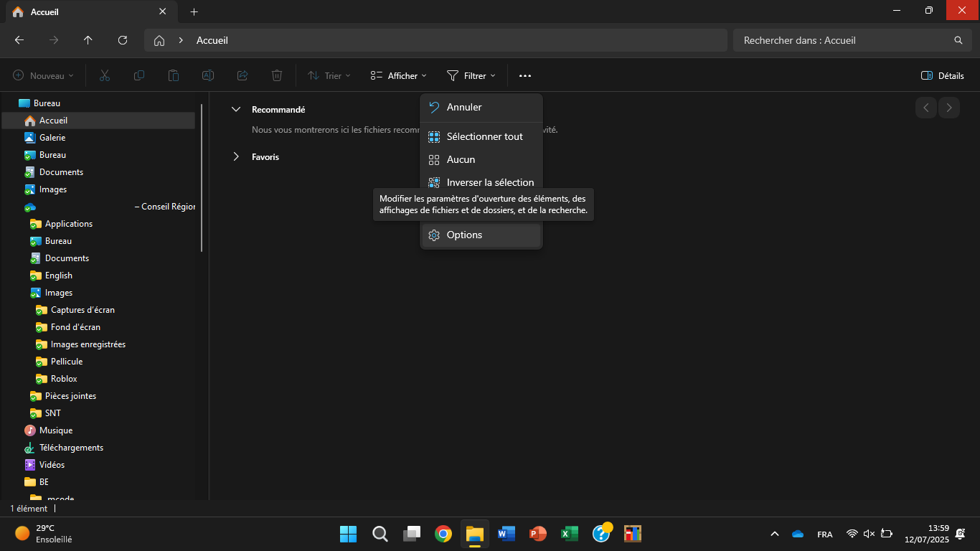This screenshot has width=980, height=551.
Task: Click the new tab plus icon
Action: [194, 11]
